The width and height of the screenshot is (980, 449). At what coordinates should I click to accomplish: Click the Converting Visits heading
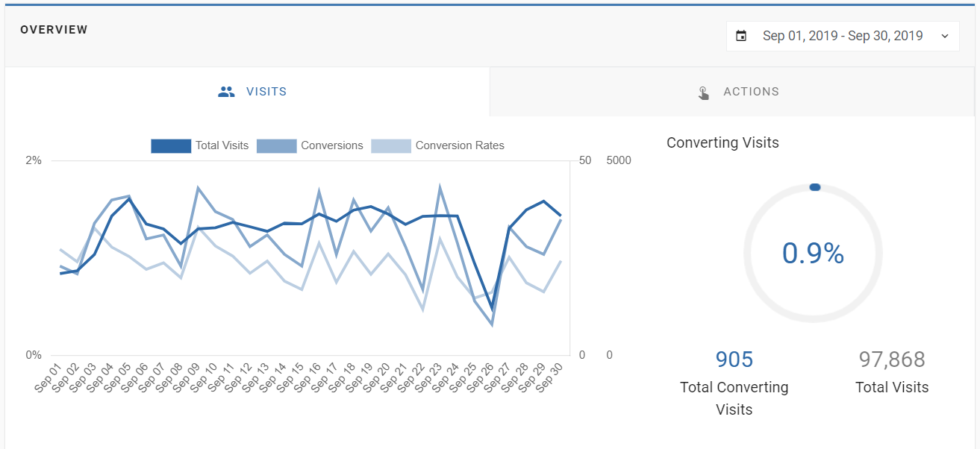pyautogui.click(x=722, y=142)
